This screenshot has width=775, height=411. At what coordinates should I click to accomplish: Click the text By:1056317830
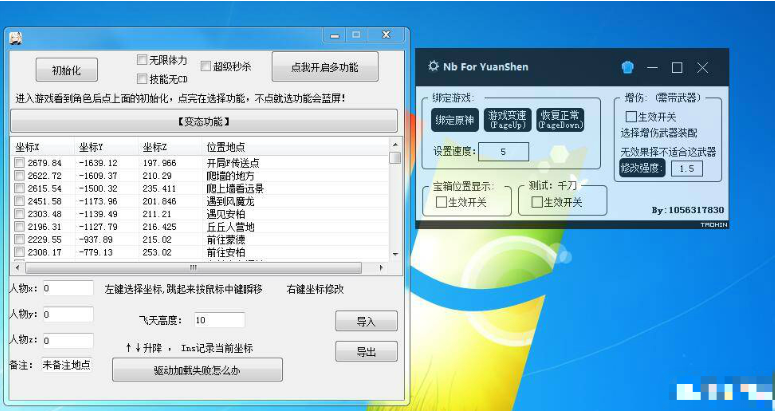(688, 210)
